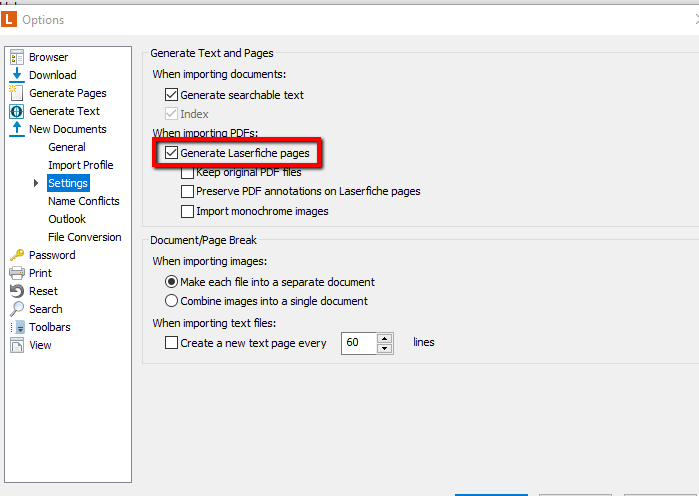Select Generate Pages in the tree
Image resolution: width=699 pixels, height=496 pixels.
pyautogui.click(x=68, y=93)
